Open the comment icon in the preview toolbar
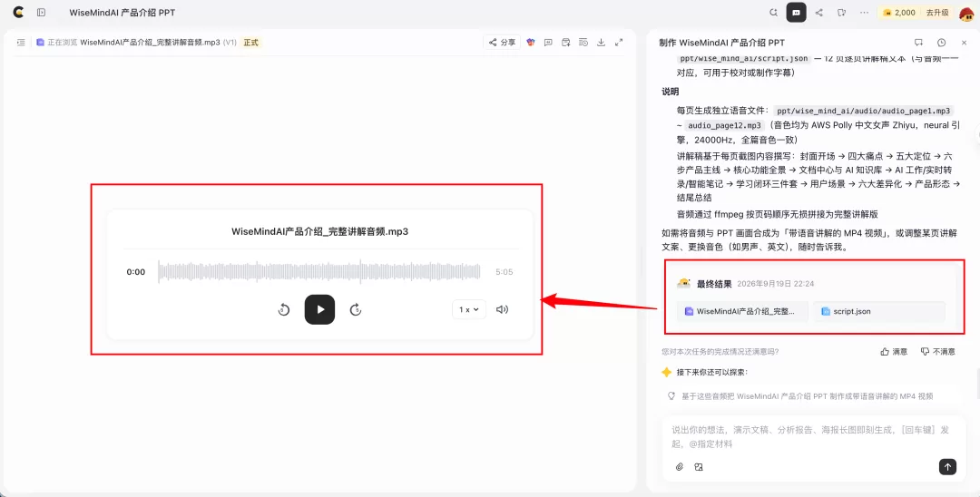 pyautogui.click(x=548, y=43)
